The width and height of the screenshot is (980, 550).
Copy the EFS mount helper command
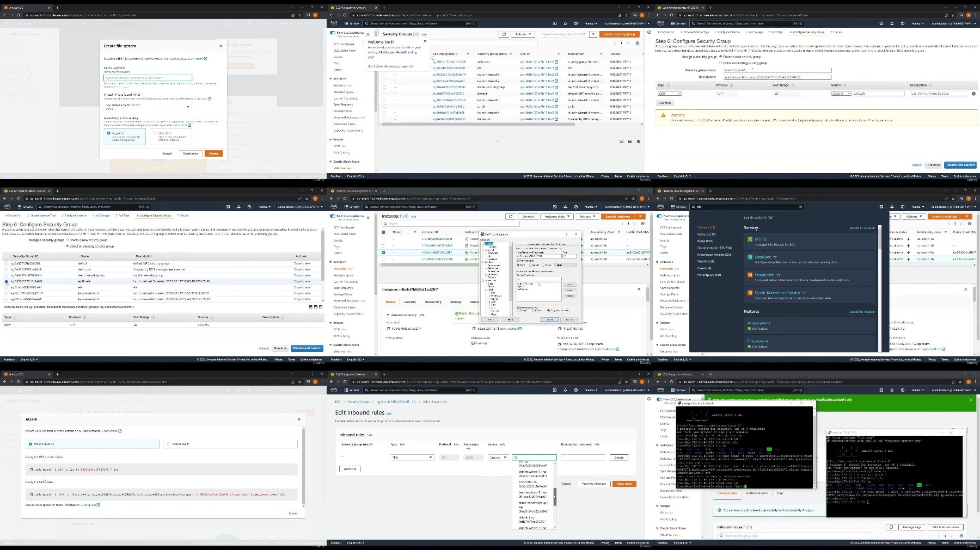coord(32,469)
